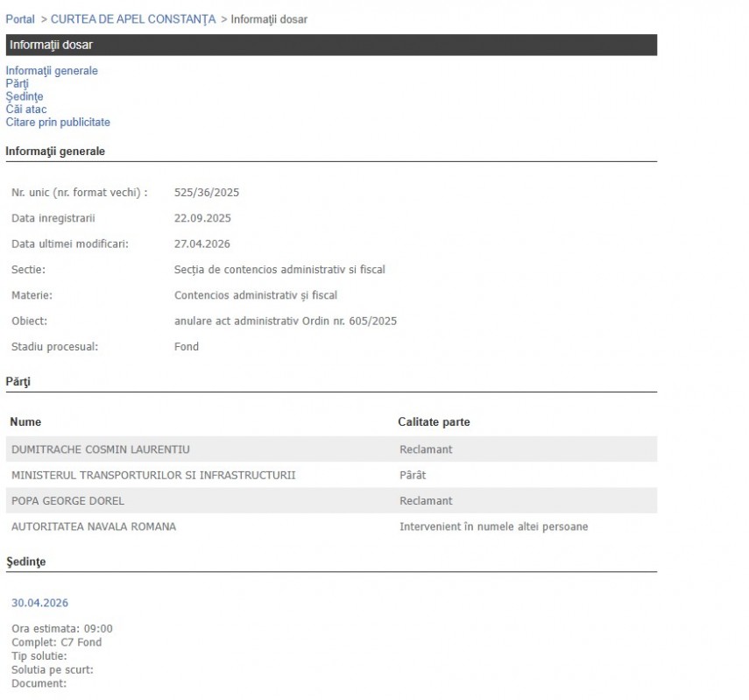Image resolution: width=749 pixels, height=700 pixels.
Task: Click the Nume column header
Action: point(25,422)
